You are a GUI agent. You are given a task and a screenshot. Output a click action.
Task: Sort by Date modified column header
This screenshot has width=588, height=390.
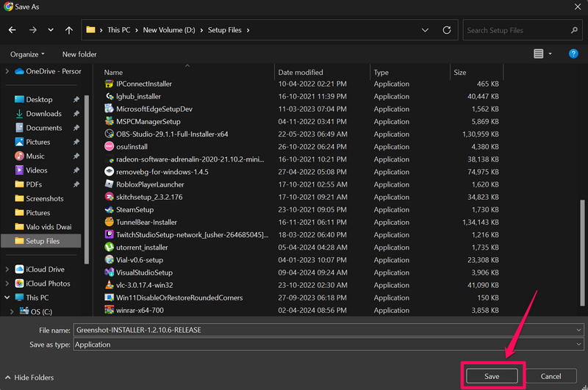point(299,73)
